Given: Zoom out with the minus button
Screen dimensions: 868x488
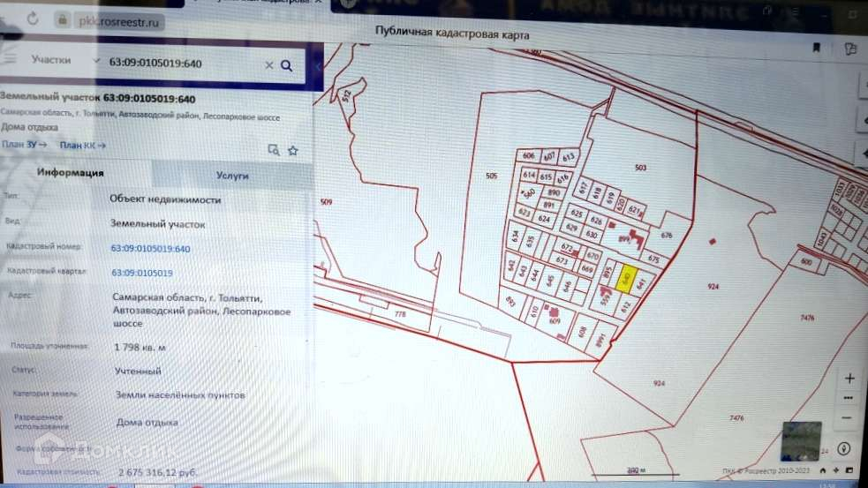Looking at the screenshot, I should tap(847, 417).
